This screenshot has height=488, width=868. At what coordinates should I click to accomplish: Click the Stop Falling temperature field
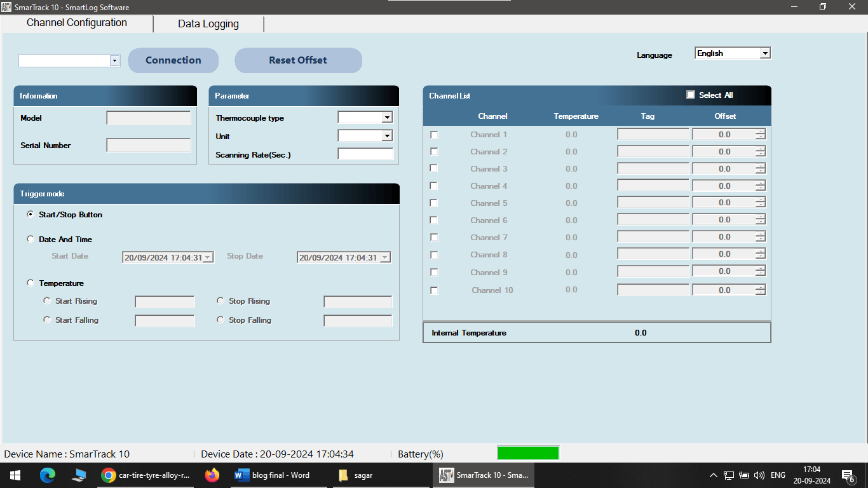click(x=358, y=321)
